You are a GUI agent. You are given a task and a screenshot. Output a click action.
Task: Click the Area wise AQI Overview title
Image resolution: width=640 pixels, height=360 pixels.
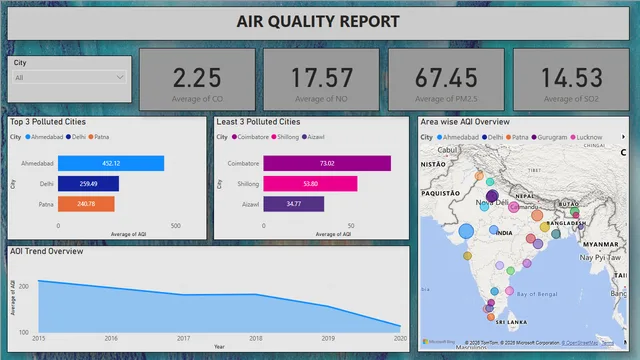(465, 122)
